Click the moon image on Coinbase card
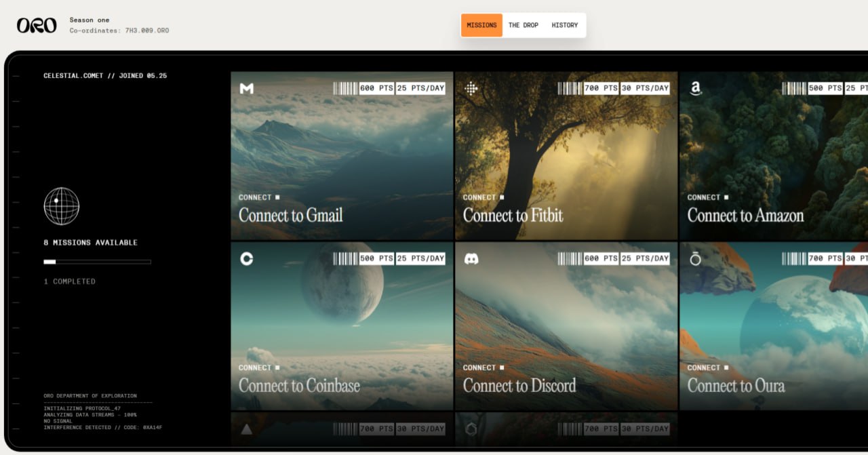Screen dimensions: 868x455 [x=342, y=282]
